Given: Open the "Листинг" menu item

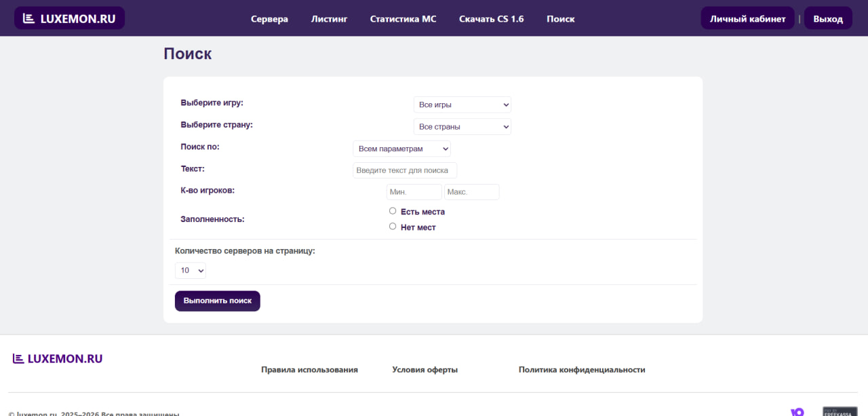Looking at the screenshot, I should pyautogui.click(x=329, y=19).
